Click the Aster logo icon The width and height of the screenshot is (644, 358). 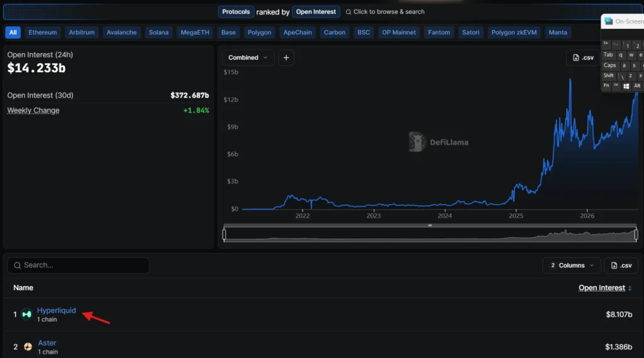pyautogui.click(x=28, y=347)
